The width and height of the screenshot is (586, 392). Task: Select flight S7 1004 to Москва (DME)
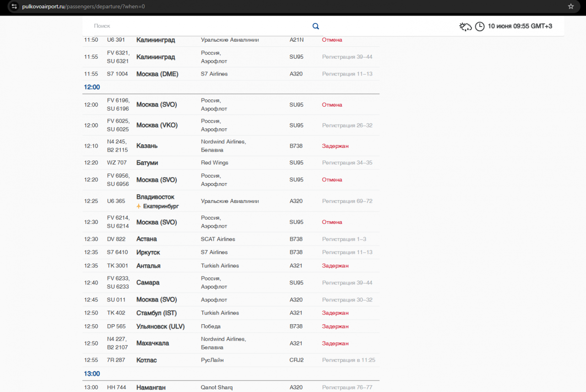(x=231, y=74)
